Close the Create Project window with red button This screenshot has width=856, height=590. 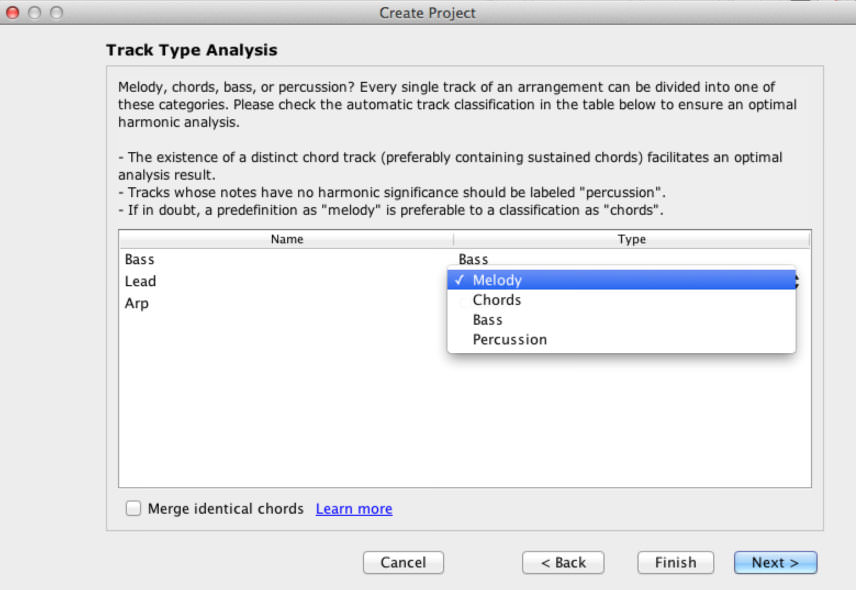click(13, 12)
